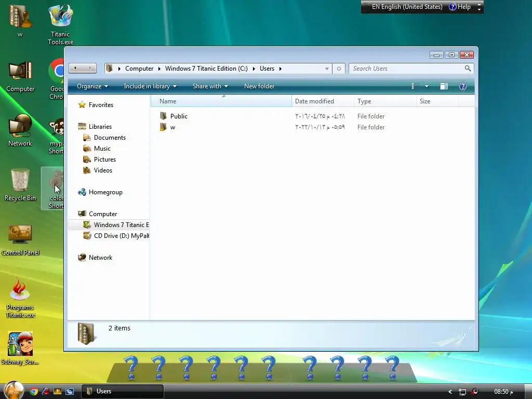The width and height of the screenshot is (532, 399).
Task: Click the change view icon
Action: [415, 86]
